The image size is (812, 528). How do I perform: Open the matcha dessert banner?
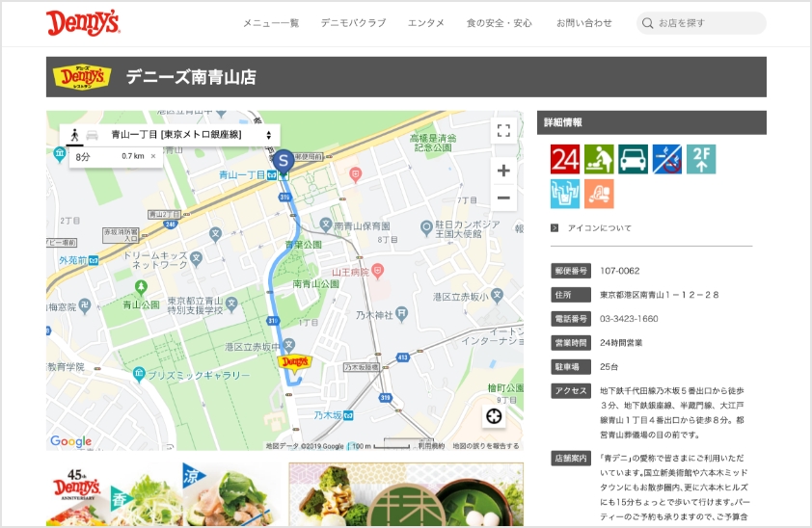tap(406, 494)
